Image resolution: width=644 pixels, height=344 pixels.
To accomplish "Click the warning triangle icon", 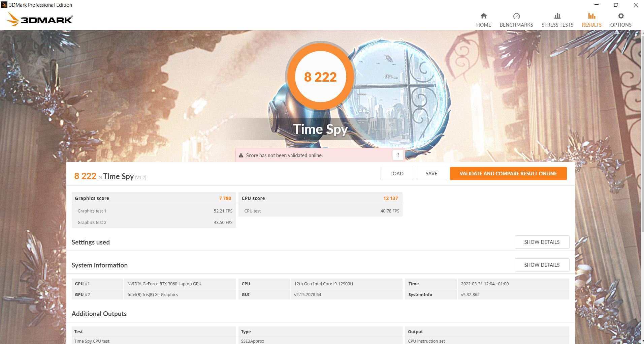I will (x=241, y=155).
